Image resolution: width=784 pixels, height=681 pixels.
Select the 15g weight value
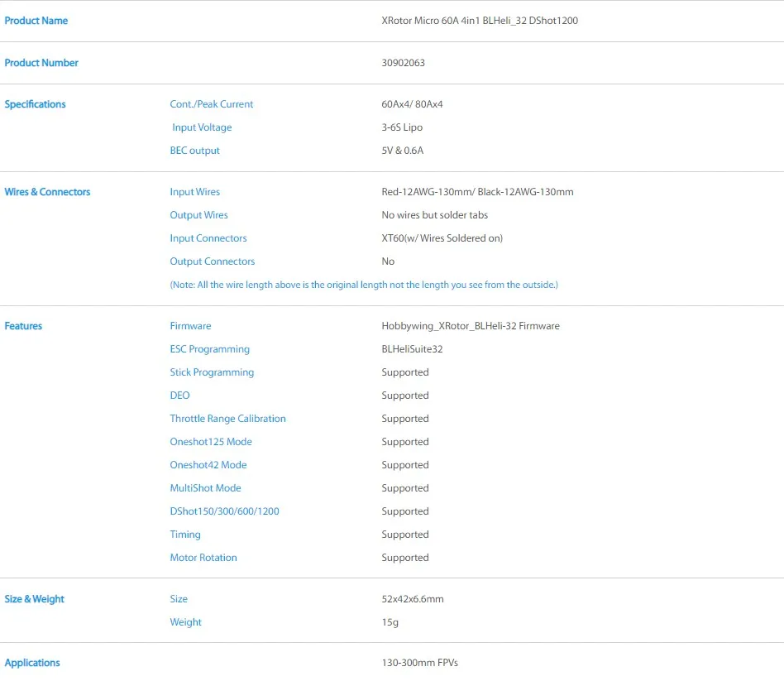390,622
